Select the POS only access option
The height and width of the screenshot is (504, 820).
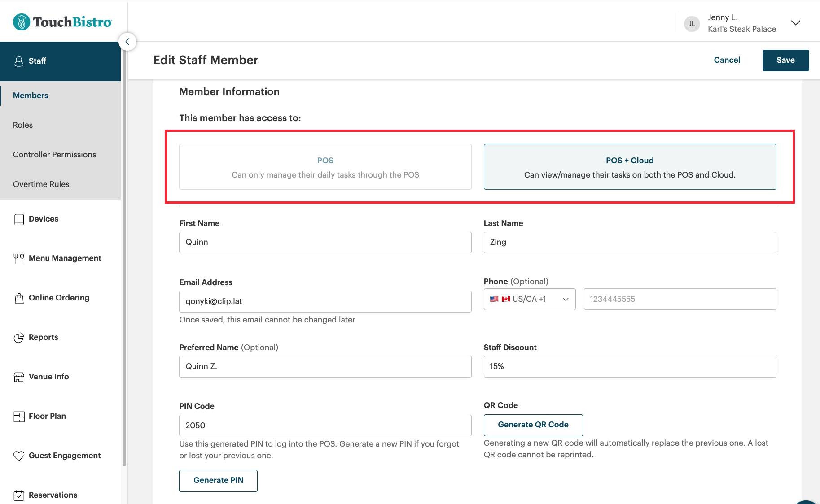[325, 167]
